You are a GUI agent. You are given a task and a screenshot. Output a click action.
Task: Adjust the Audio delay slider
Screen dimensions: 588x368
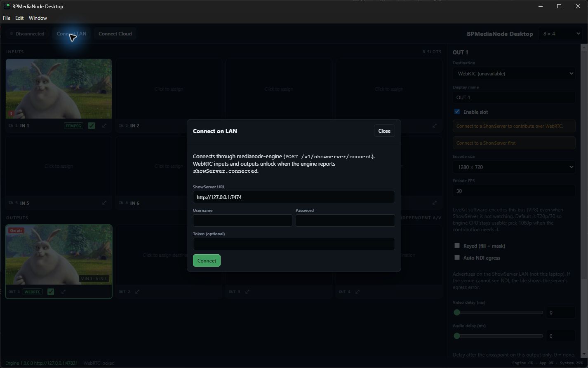pos(498,336)
